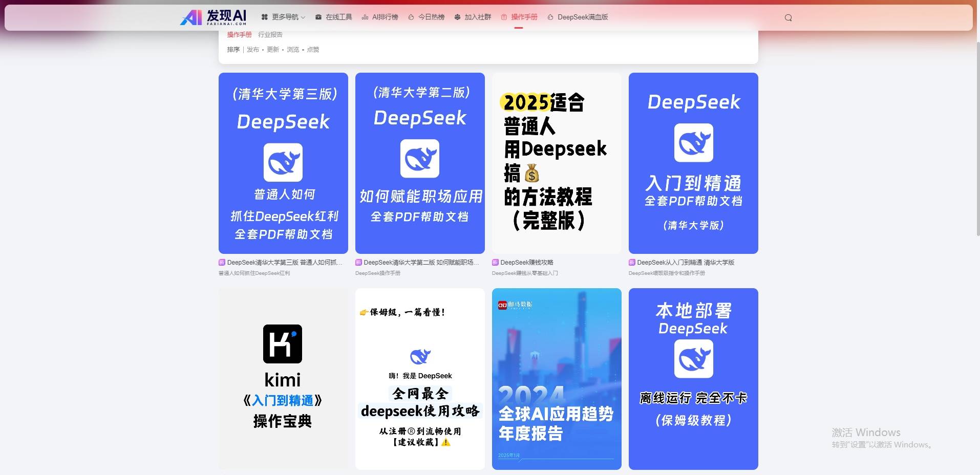
Task: Open the 本地部署 DeepSeek cover thumbnail
Action: (693, 379)
